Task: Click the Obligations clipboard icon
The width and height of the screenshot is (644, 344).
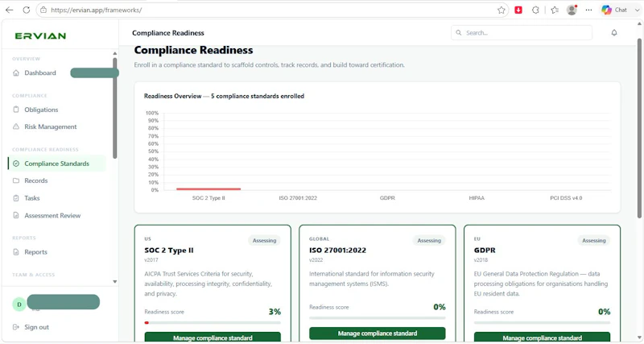Action: click(16, 110)
